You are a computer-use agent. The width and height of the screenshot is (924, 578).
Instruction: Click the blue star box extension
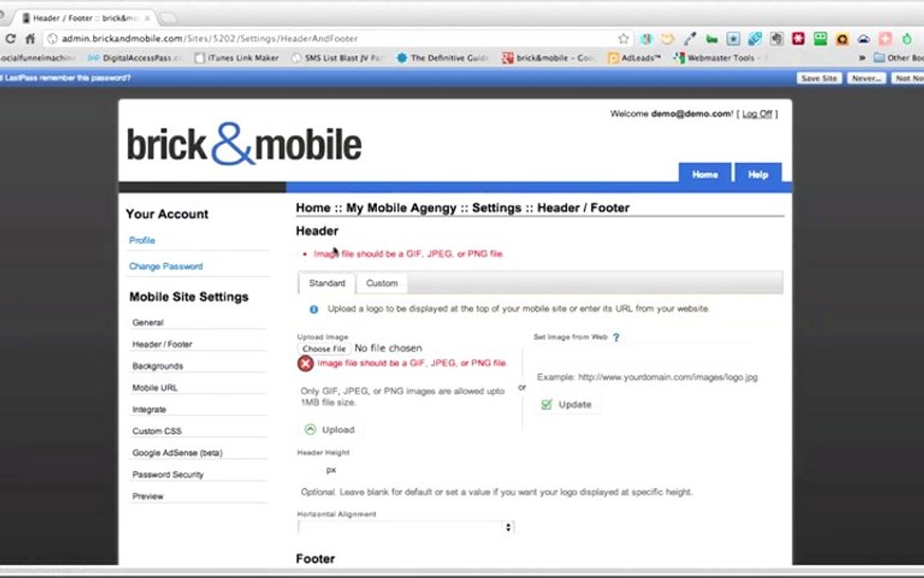click(x=733, y=39)
